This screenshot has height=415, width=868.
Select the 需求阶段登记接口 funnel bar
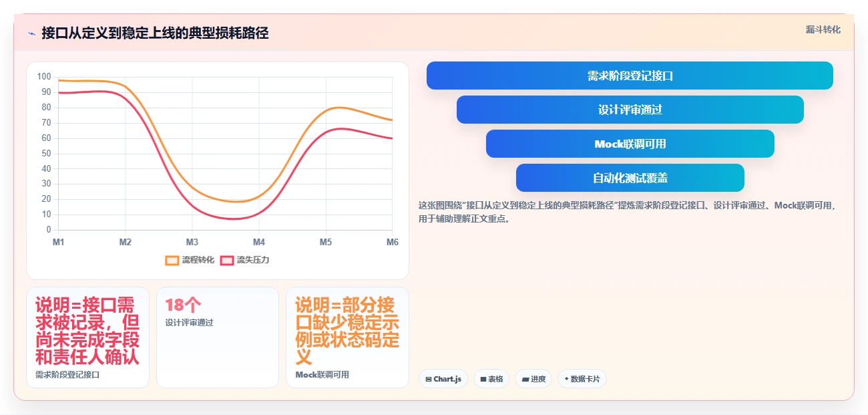[x=630, y=76]
